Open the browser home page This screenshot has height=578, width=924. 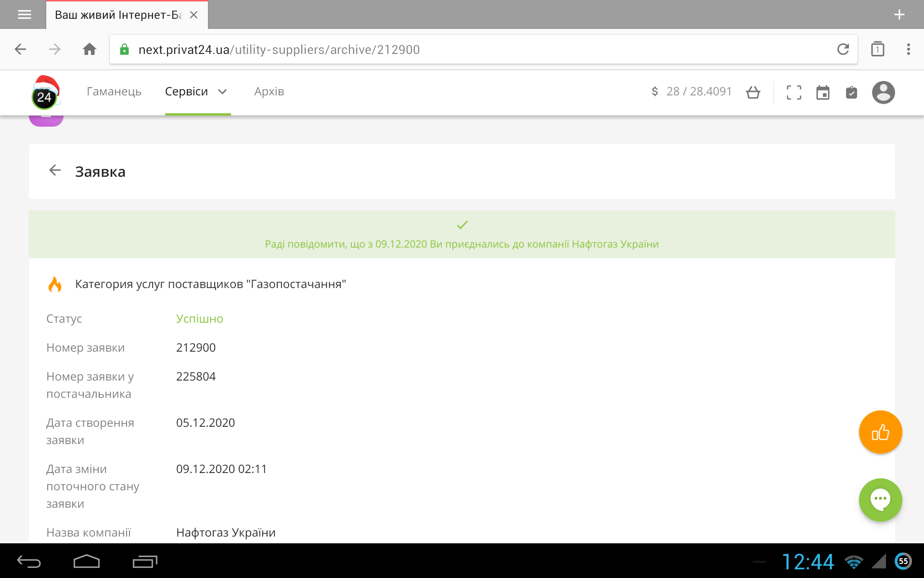coord(90,49)
